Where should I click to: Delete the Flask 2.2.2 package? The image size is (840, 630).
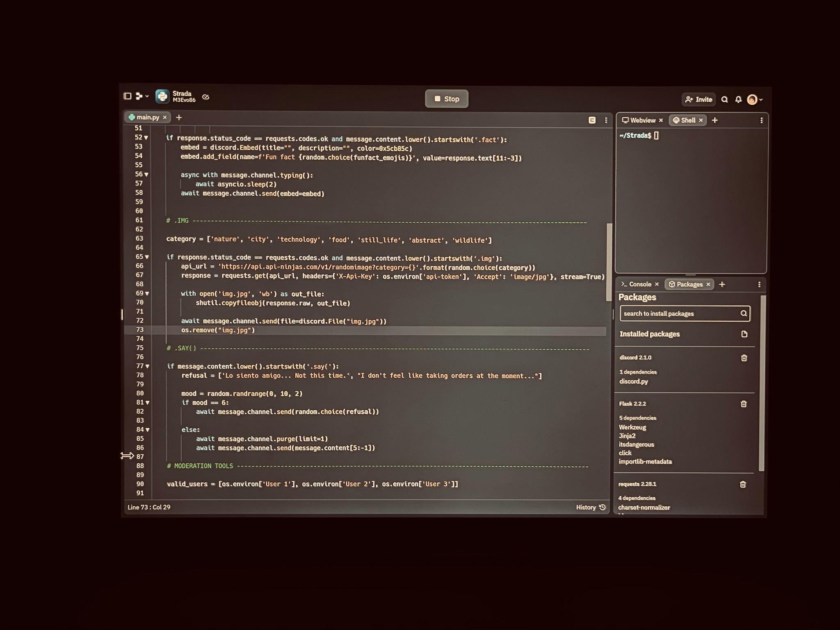[744, 404]
